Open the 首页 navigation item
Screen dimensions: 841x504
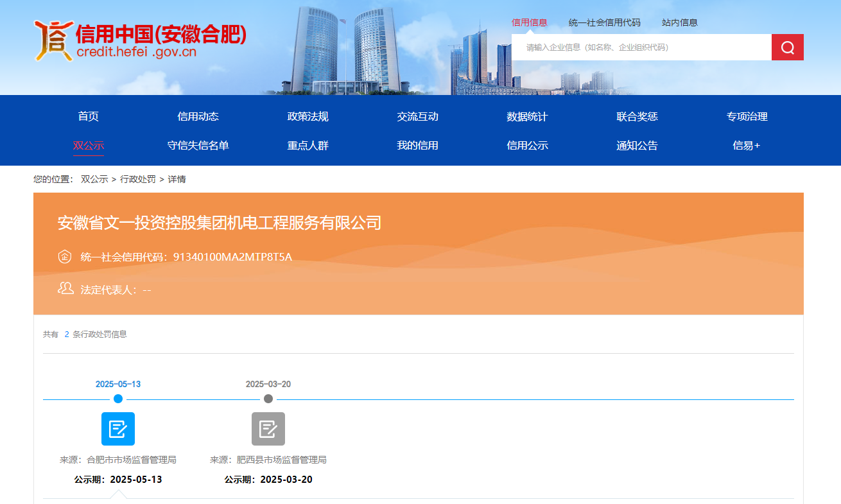(89, 116)
